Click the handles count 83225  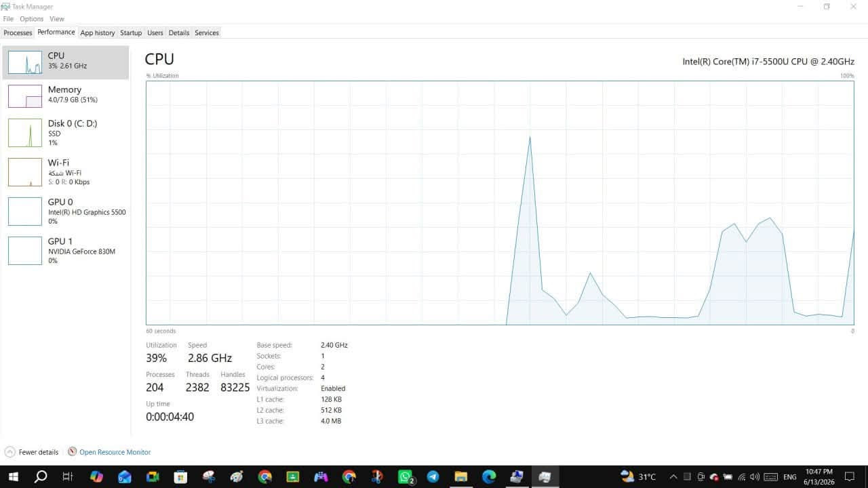235,388
